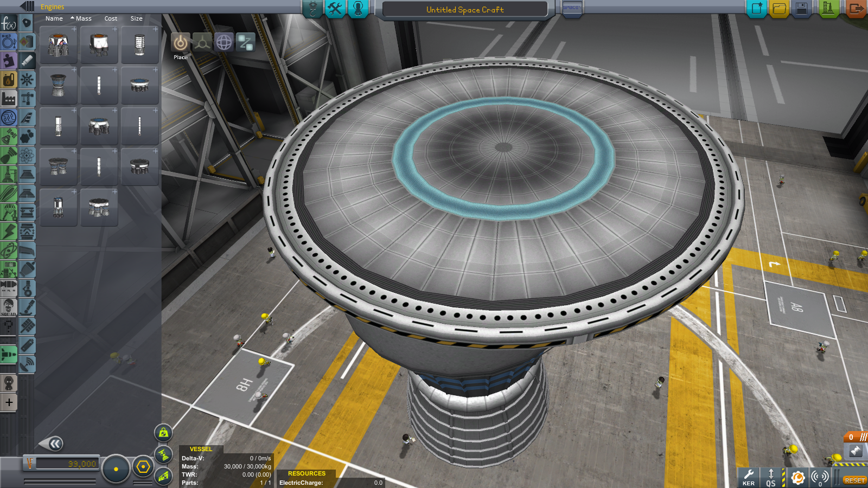Sort parts by Cost
The height and width of the screenshot is (488, 868).
click(111, 18)
